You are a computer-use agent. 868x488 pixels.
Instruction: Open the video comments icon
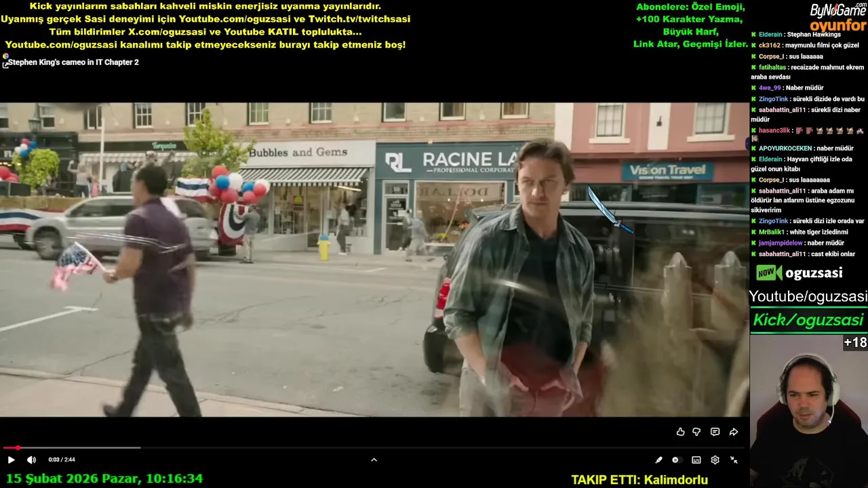[715, 432]
